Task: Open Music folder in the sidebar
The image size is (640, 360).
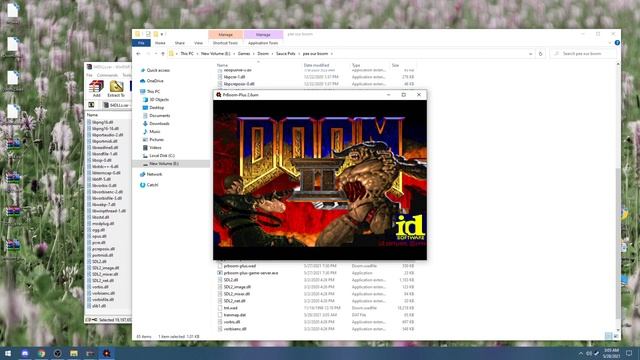Action: [x=151, y=131]
